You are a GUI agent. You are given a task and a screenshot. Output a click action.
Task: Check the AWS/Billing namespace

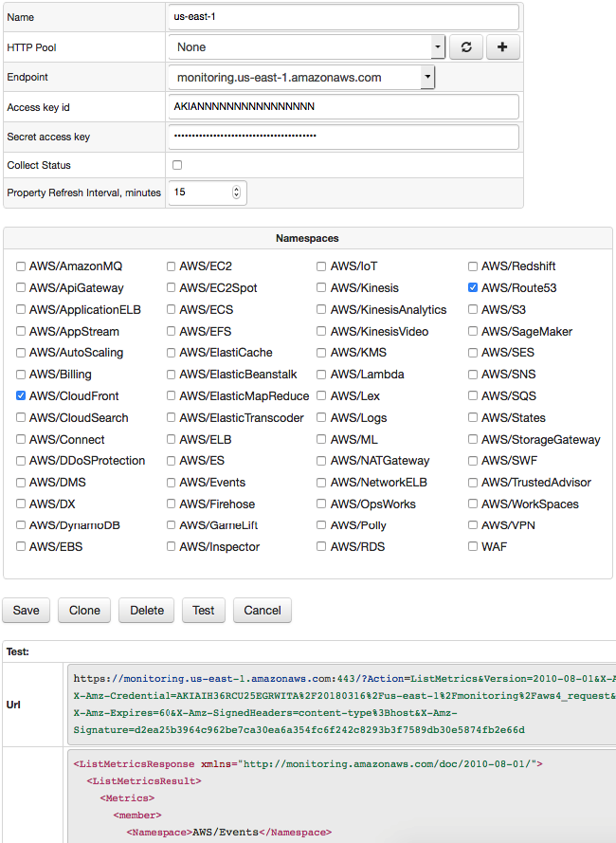[x=21, y=375]
